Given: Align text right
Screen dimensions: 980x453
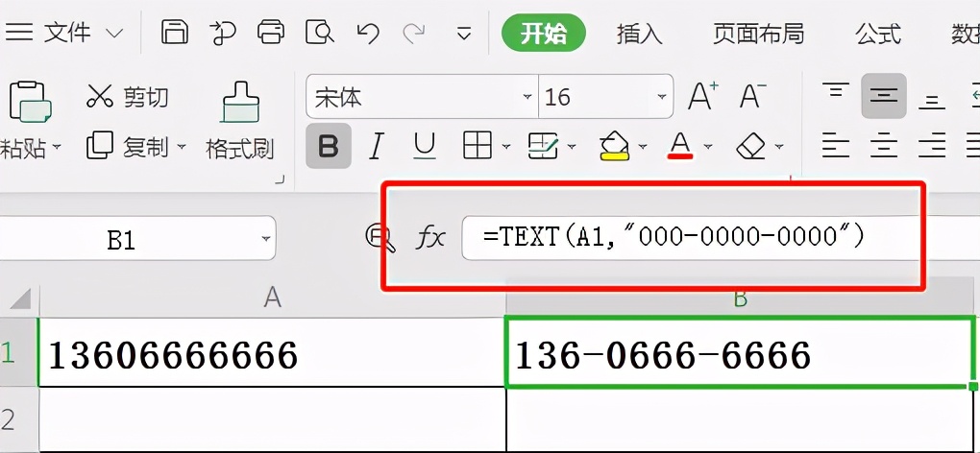Looking at the screenshot, I should [931, 145].
